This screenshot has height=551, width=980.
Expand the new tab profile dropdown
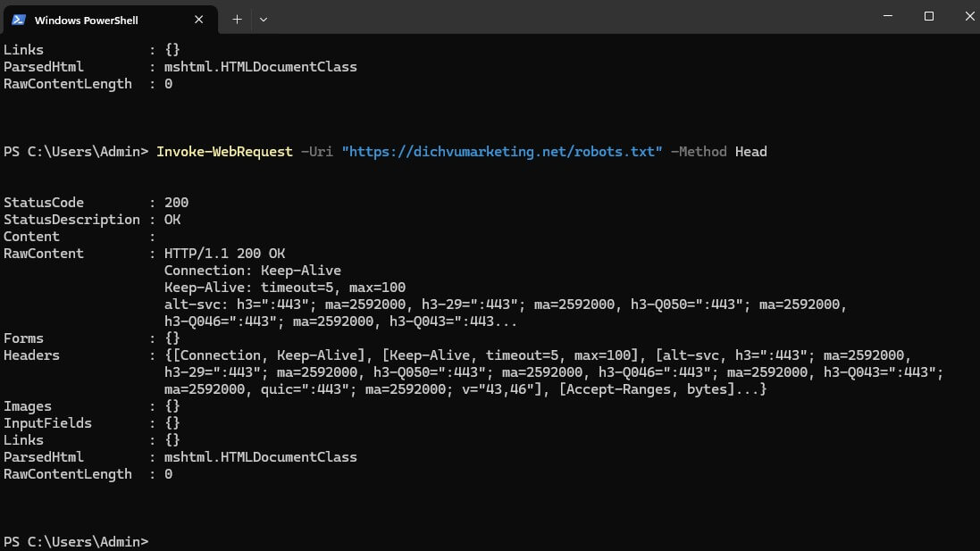click(x=264, y=19)
